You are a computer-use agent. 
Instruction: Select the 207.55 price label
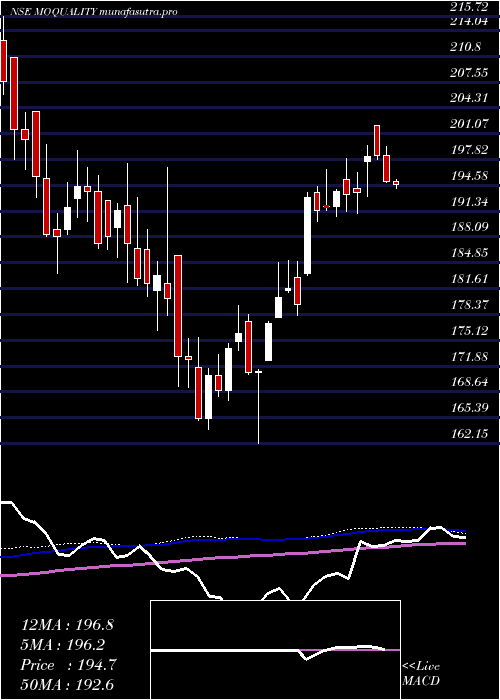(467, 72)
